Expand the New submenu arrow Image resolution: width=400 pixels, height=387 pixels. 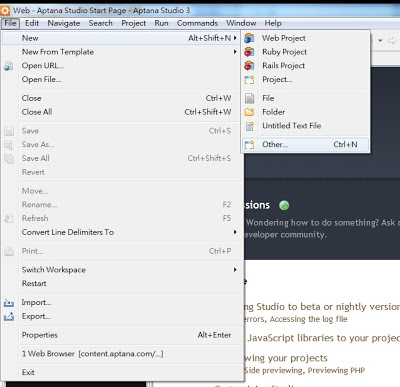click(x=235, y=38)
